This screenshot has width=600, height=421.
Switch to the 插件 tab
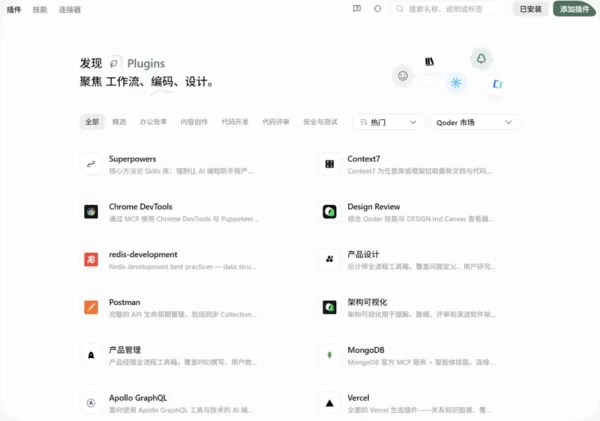coord(14,10)
